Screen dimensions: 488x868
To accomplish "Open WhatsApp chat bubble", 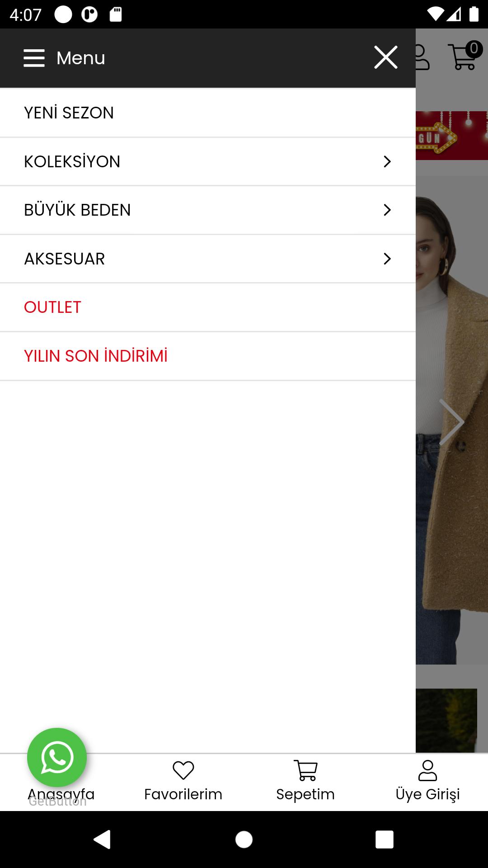I will coord(57,757).
